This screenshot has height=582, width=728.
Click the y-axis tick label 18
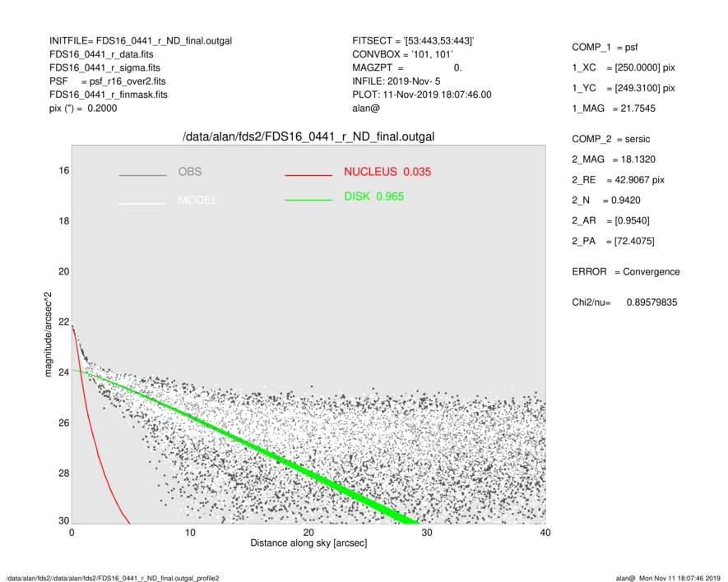click(x=63, y=221)
